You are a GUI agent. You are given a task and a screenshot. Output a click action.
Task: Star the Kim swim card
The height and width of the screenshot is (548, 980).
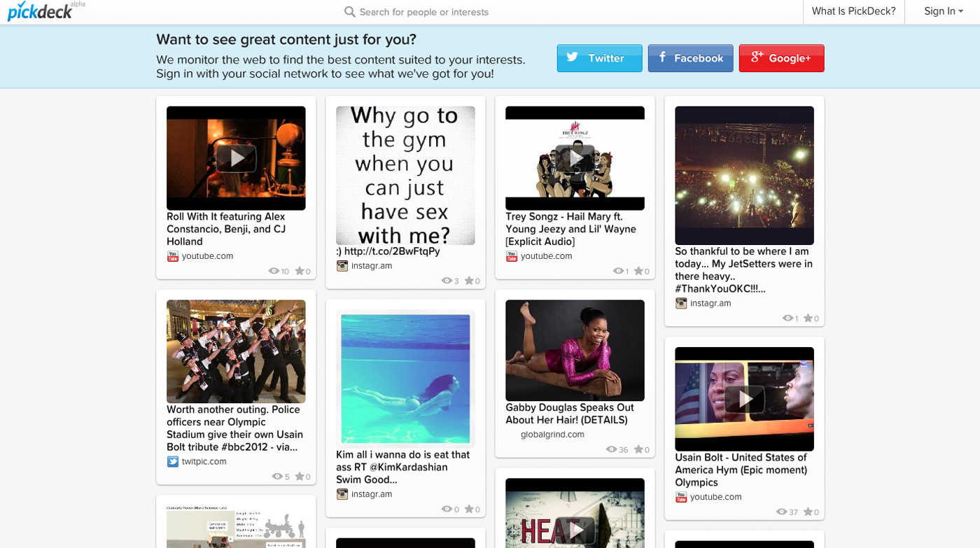coord(468,510)
